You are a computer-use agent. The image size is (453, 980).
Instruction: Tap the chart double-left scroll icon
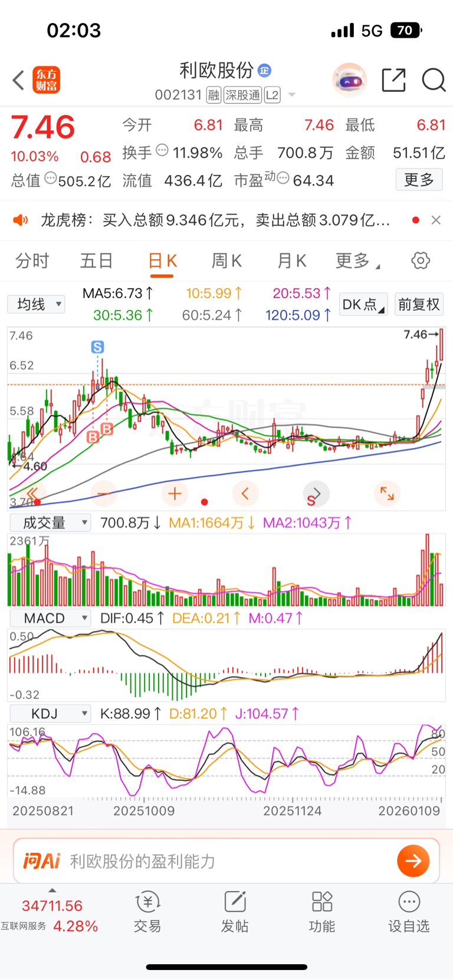[x=32, y=494]
